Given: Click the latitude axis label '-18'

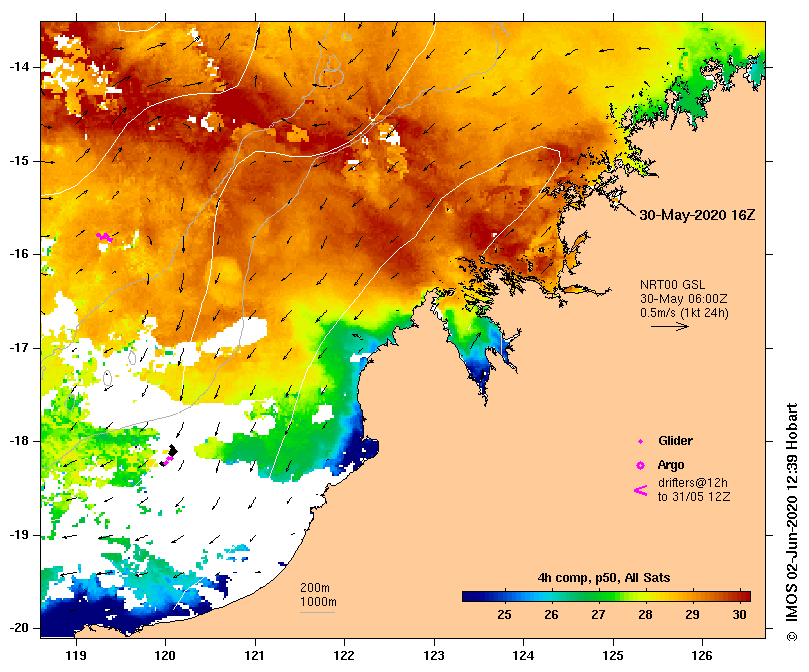Looking at the screenshot, I should pos(20,441).
